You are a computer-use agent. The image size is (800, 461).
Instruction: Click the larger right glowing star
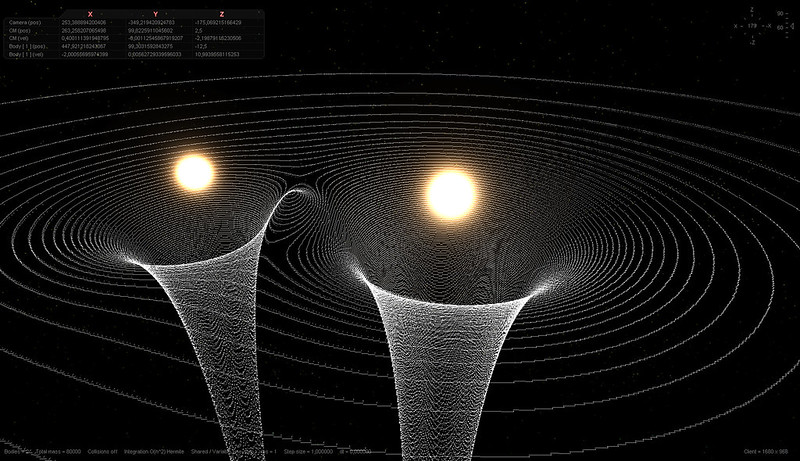coord(450,193)
